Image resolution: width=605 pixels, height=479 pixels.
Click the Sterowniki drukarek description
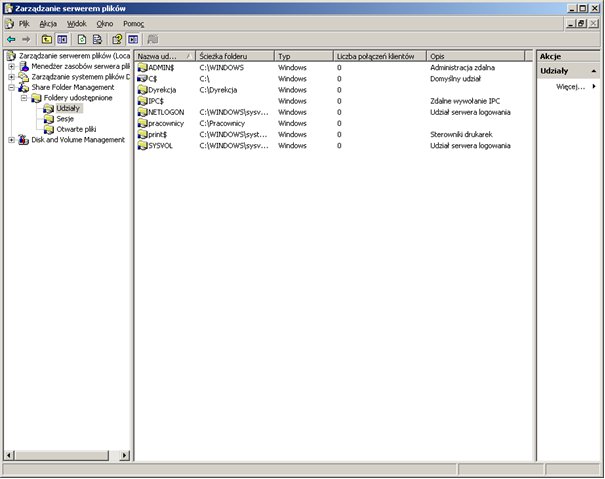[461, 135]
